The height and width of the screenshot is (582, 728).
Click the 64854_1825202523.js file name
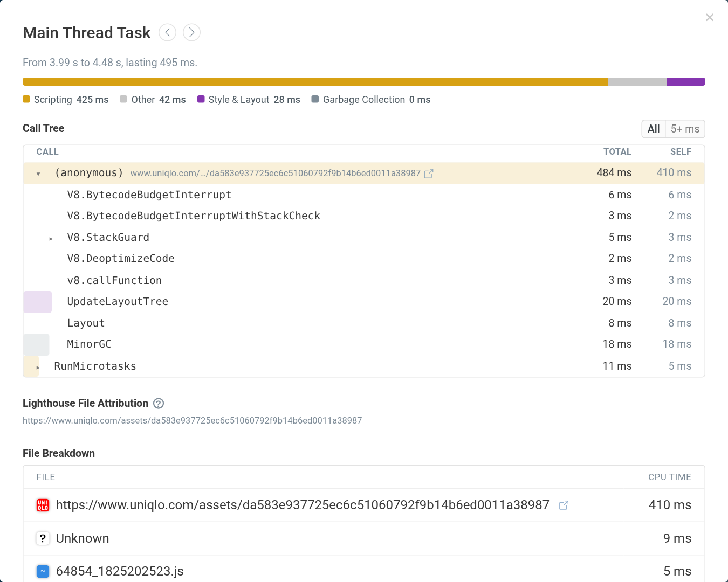point(120,571)
